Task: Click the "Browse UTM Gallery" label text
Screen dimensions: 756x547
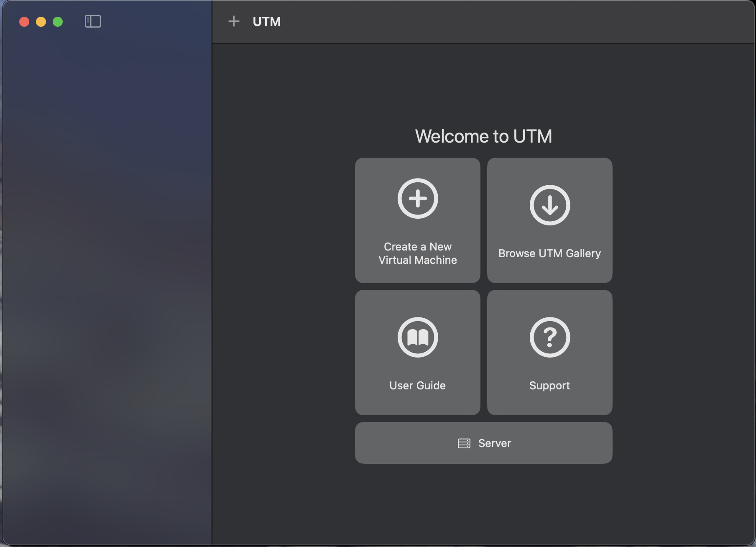Action: (549, 253)
